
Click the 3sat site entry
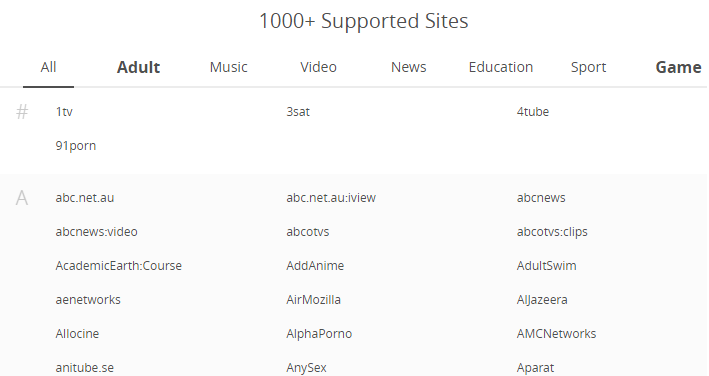pyautogui.click(x=298, y=112)
